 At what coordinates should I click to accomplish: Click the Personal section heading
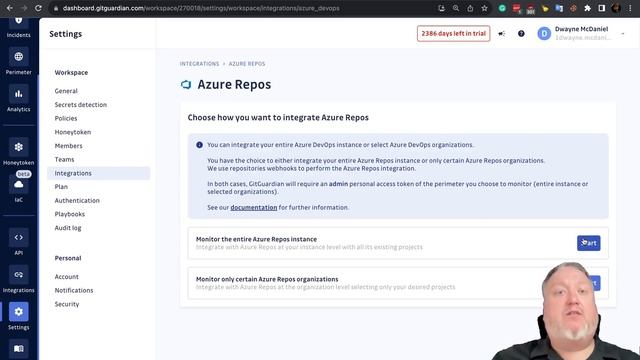[x=68, y=258]
